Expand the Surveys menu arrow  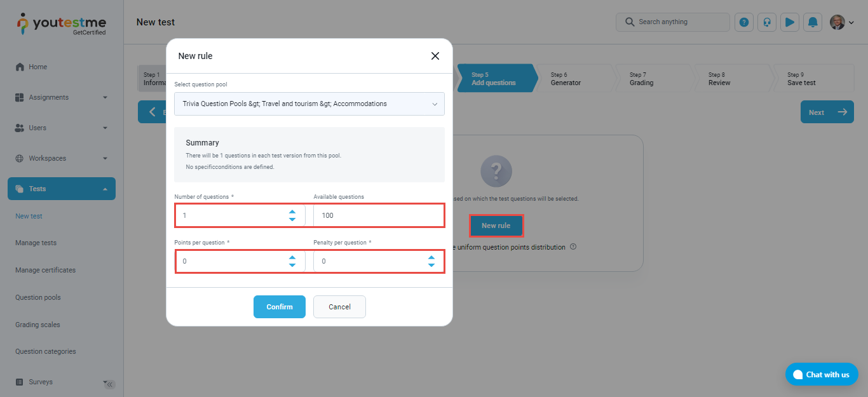click(x=105, y=382)
